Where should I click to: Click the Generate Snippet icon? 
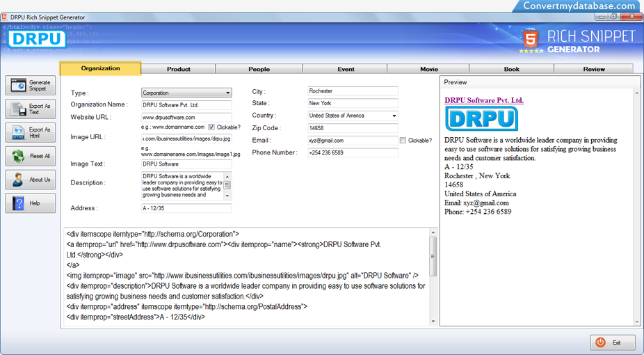pos(18,86)
